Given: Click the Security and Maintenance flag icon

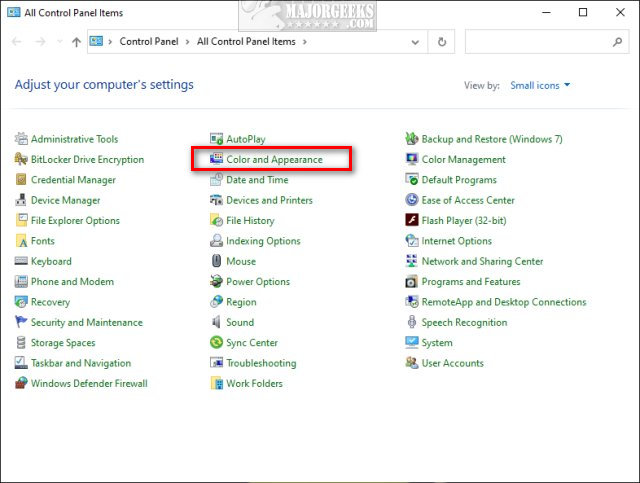Looking at the screenshot, I should (21, 322).
